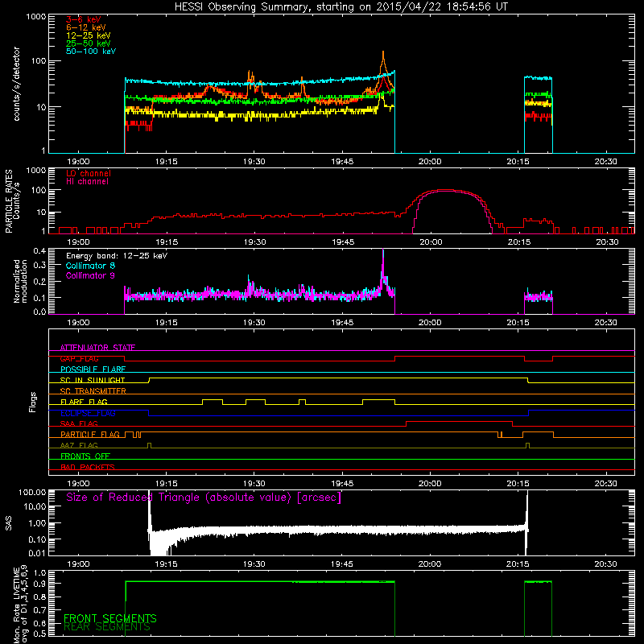Click the HESSI Observing Summary title
Screen dimensions: 644x644
[x=341, y=7]
